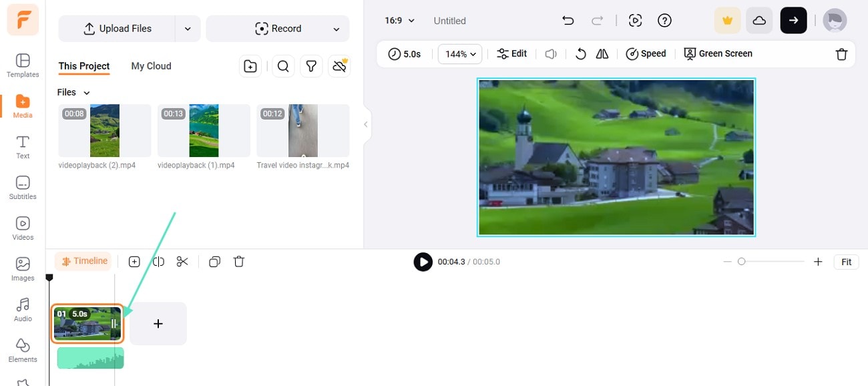Delete the clip from timeline toolbar

(x=239, y=262)
